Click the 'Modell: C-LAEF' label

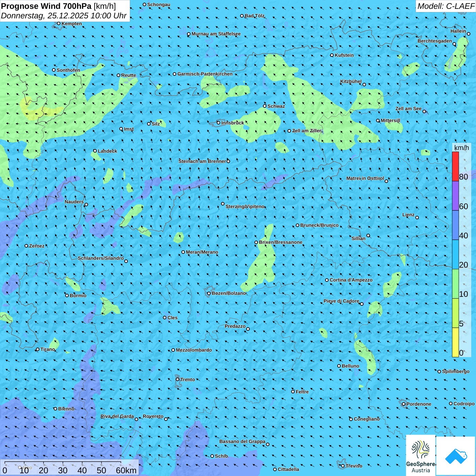446,6
